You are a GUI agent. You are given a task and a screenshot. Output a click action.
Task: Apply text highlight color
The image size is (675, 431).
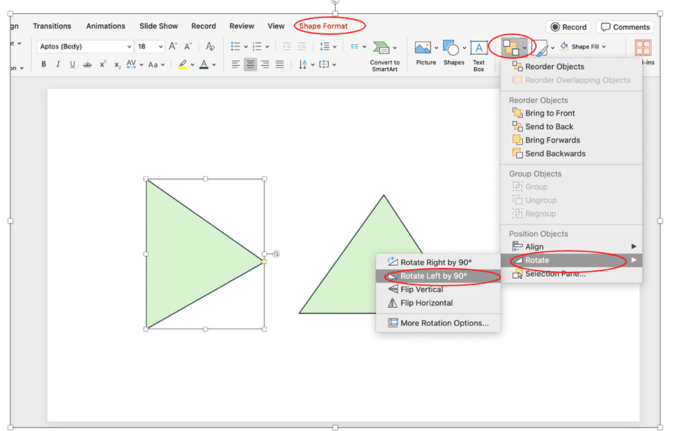[x=183, y=65]
